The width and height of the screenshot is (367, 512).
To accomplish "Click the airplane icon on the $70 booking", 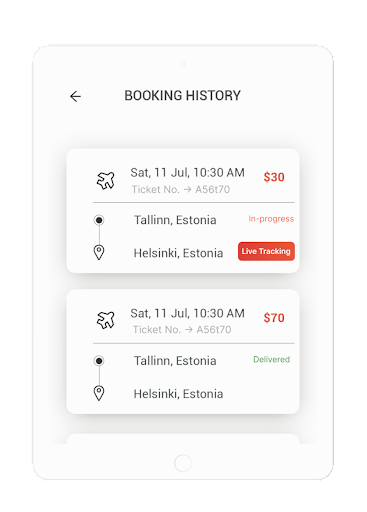I will [x=106, y=320].
